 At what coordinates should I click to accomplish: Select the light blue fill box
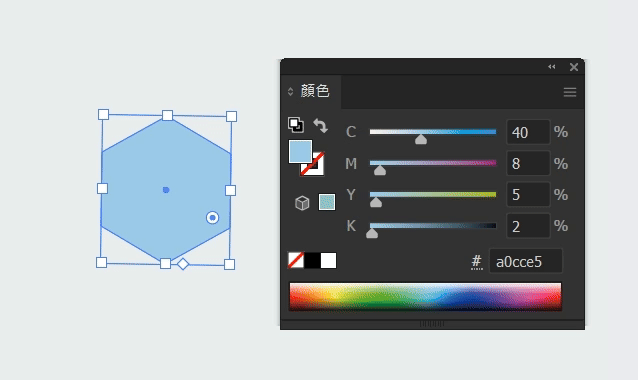point(300,151)
